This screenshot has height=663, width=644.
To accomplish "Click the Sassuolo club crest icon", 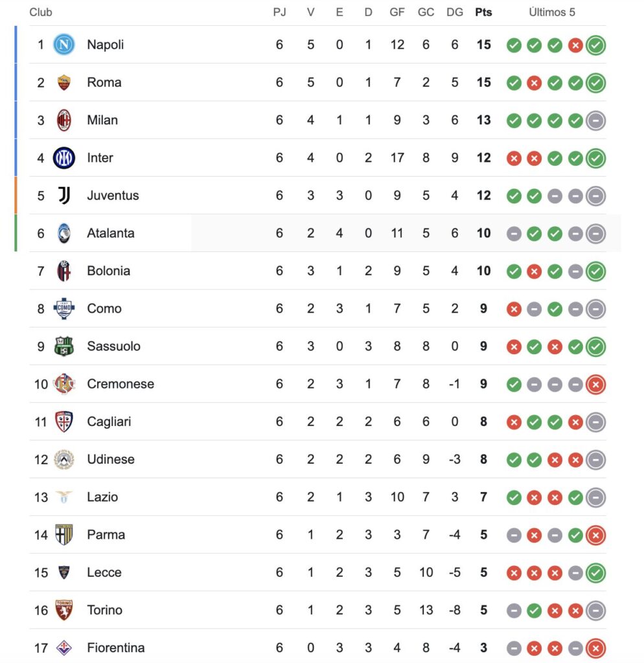I will coord(64,346).
